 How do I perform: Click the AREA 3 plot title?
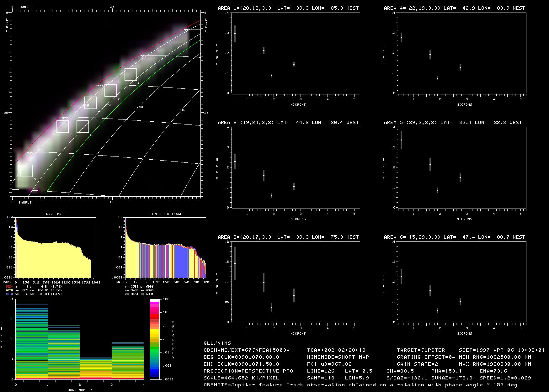pyautogui.click(x=288, y=237)
